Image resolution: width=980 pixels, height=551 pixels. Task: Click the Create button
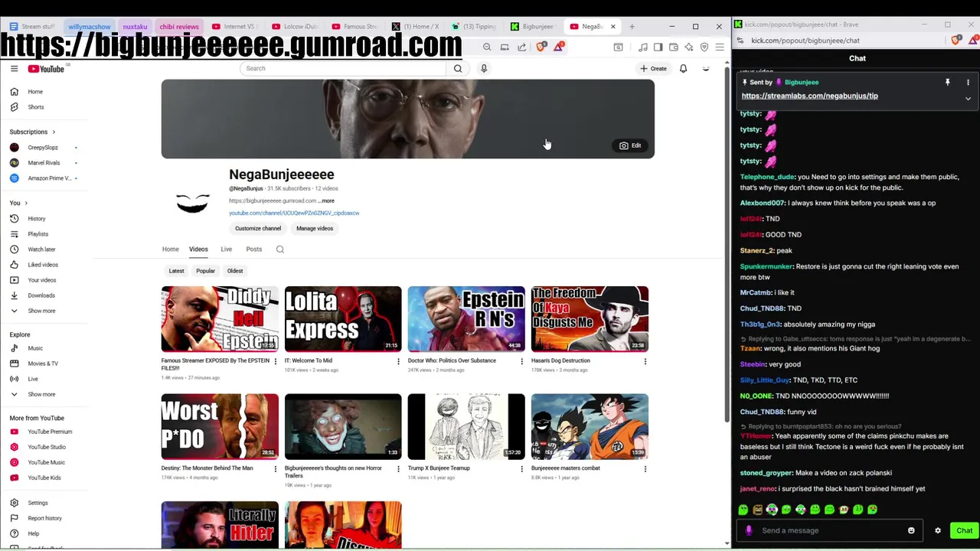point(653,69)
